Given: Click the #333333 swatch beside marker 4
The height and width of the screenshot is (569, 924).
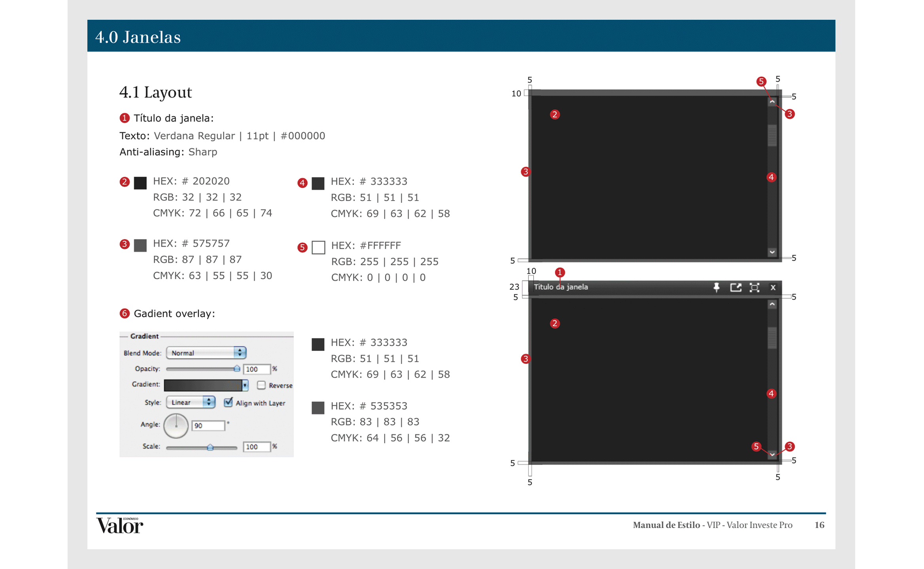Looking at the screenshot, I should (x=318, y=183).
